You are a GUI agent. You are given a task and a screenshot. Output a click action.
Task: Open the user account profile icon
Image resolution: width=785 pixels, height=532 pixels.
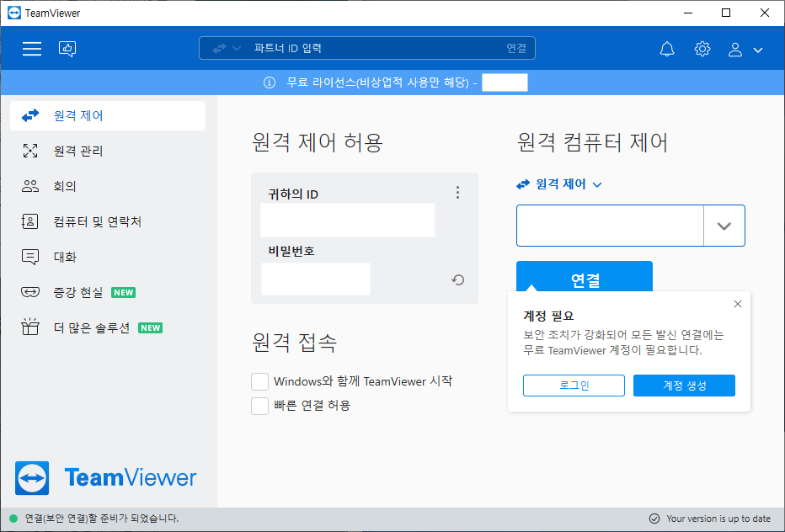tap(735, 49)
